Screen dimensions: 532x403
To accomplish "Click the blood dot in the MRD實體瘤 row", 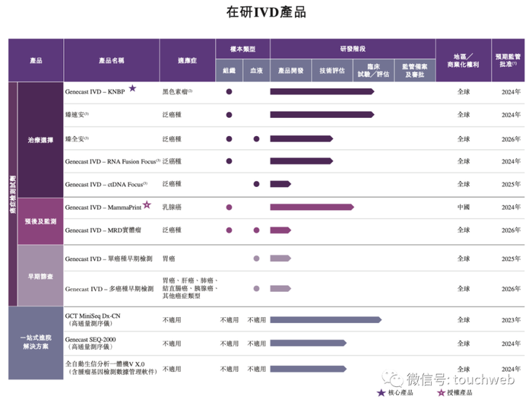I will pyautogui.click(x=257, y=230).
